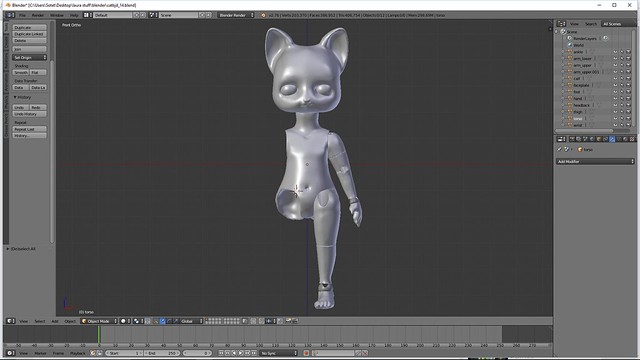This screenshot has height=360, width=640.
Task: Open the Global orientation dropdown
Action: (x=191, y=321)
